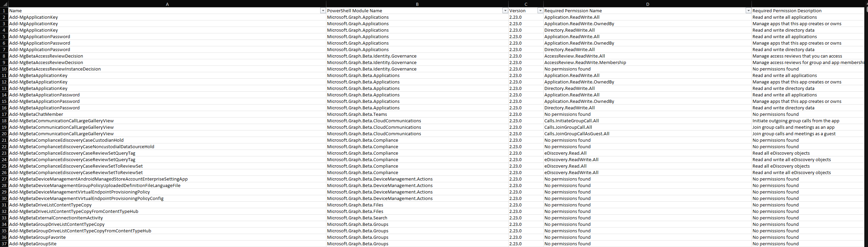Select cell 'Add-MgBetaDeviceManagementAndroidManagedStoreAccountEnterpriseSettingApp'
Viewport: 868px width, 247px height.
pos(167,179)
